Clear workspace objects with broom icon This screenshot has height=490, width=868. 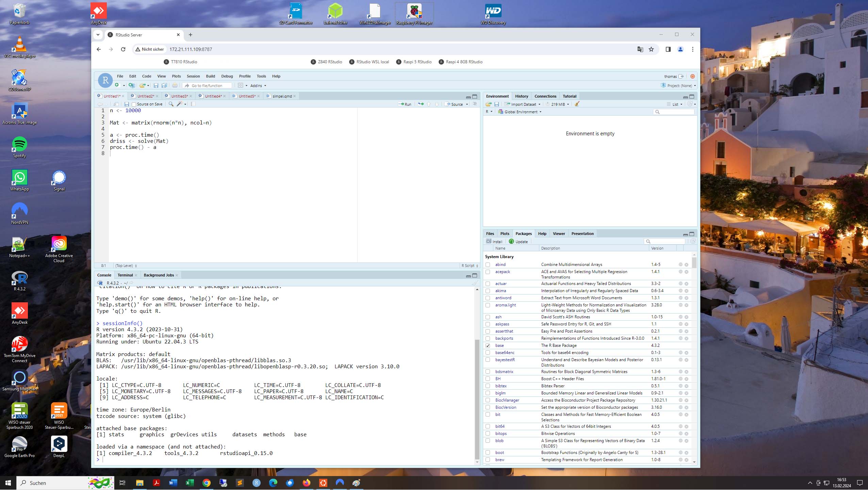(x=577, y=104)
